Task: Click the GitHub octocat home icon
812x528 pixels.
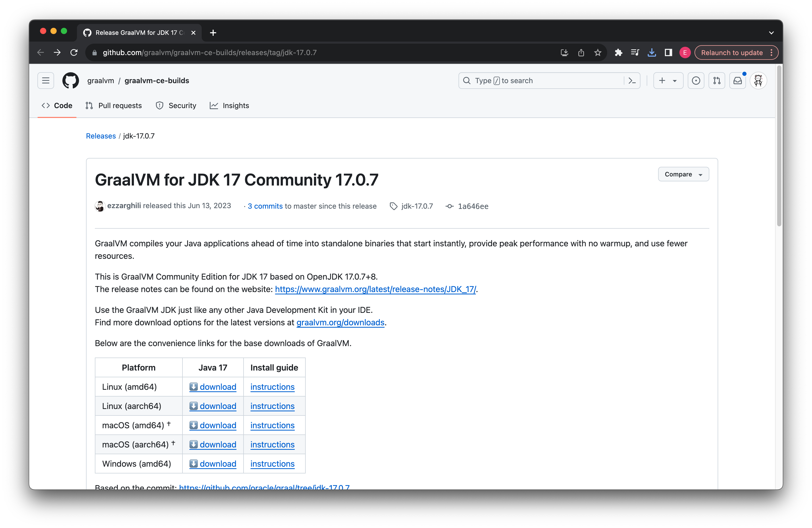Action: tap(71, 81)
